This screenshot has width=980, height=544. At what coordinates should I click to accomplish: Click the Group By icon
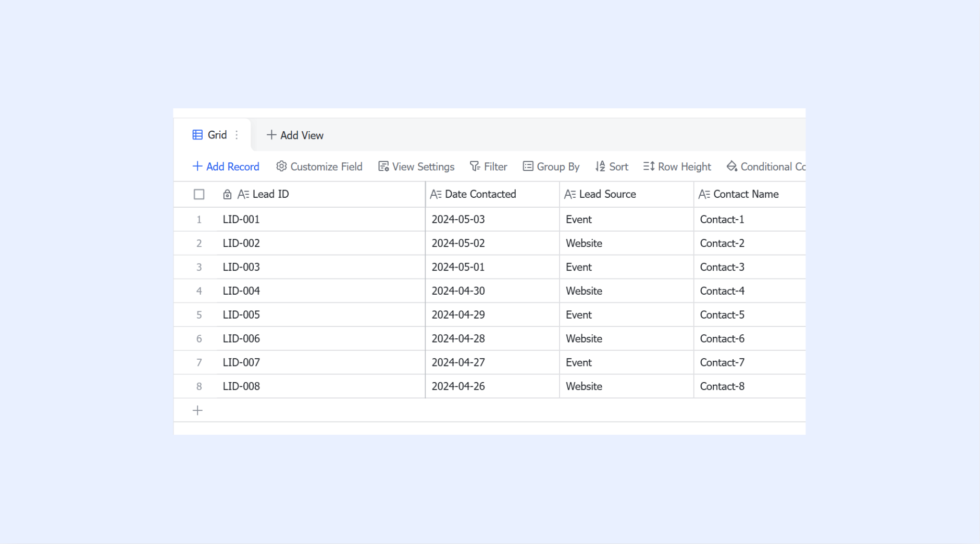click(x=528, y=166)
